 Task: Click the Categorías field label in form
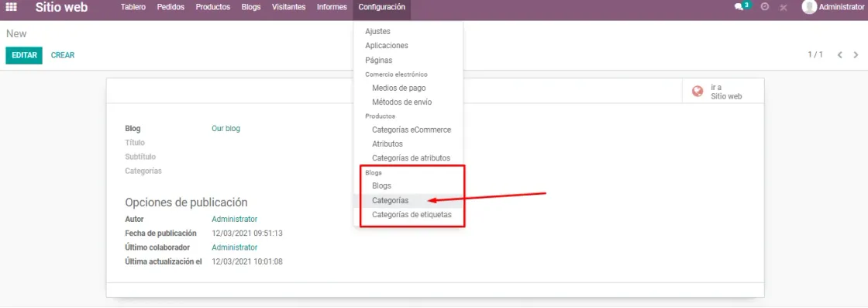[143, 171]
